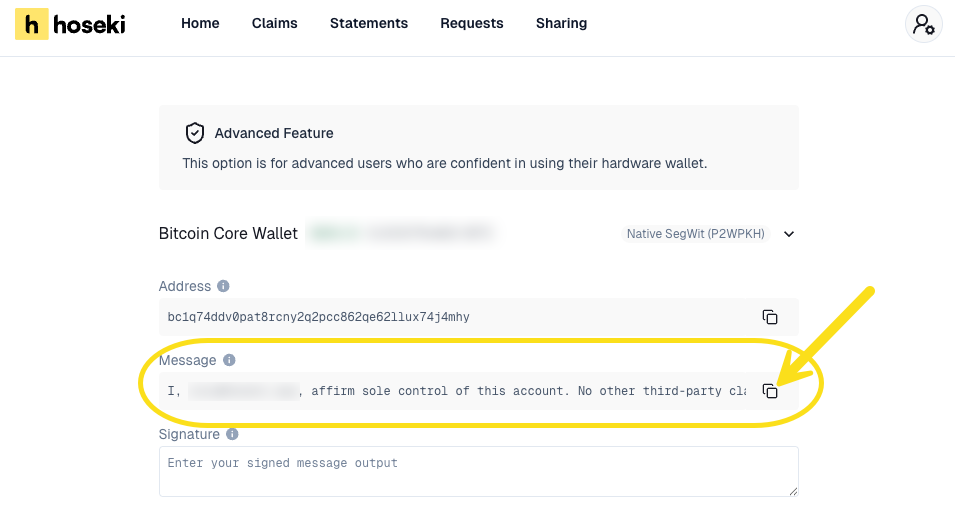
Task: Click the info icon beside Message
Action: click(229, 360)
